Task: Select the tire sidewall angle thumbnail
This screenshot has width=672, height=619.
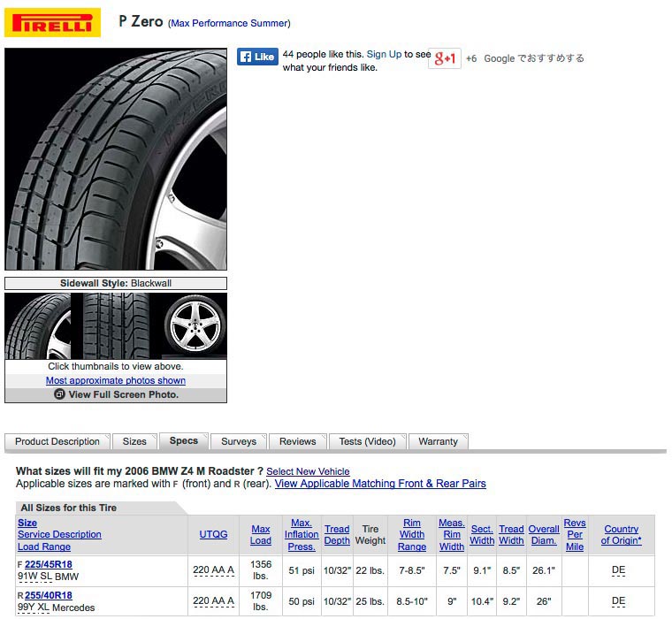Action: coord(38,326)
